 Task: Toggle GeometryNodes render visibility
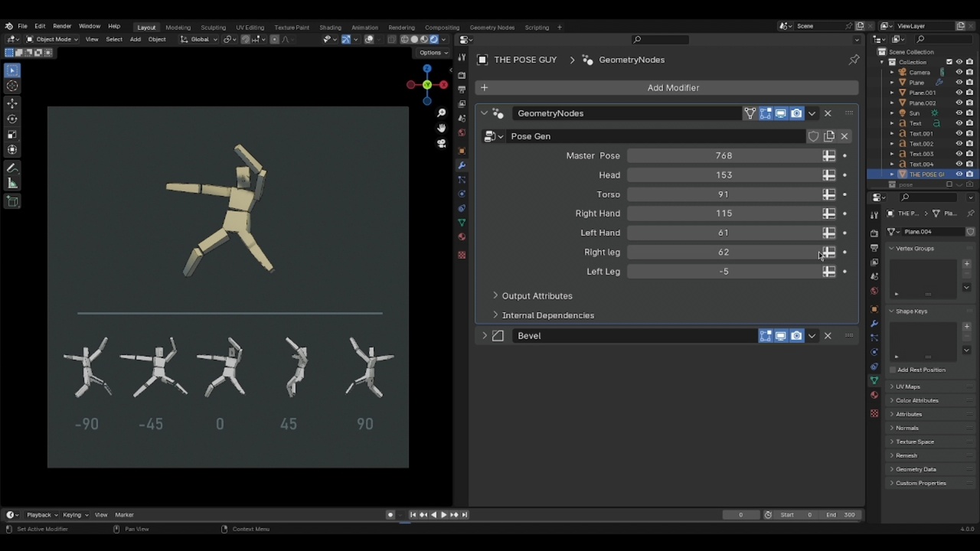pyautogui.click(x=796, y=113)
